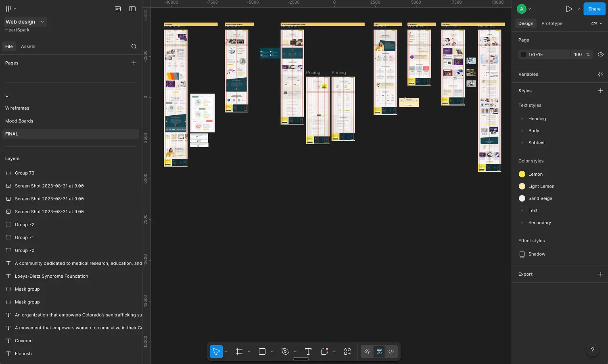Open Frame tool options dropdown
This screenshot has height=364, width=608.
(249, 352)
